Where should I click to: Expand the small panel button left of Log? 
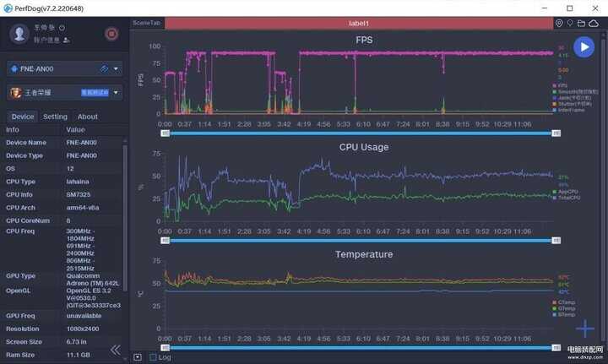point(138,357)
